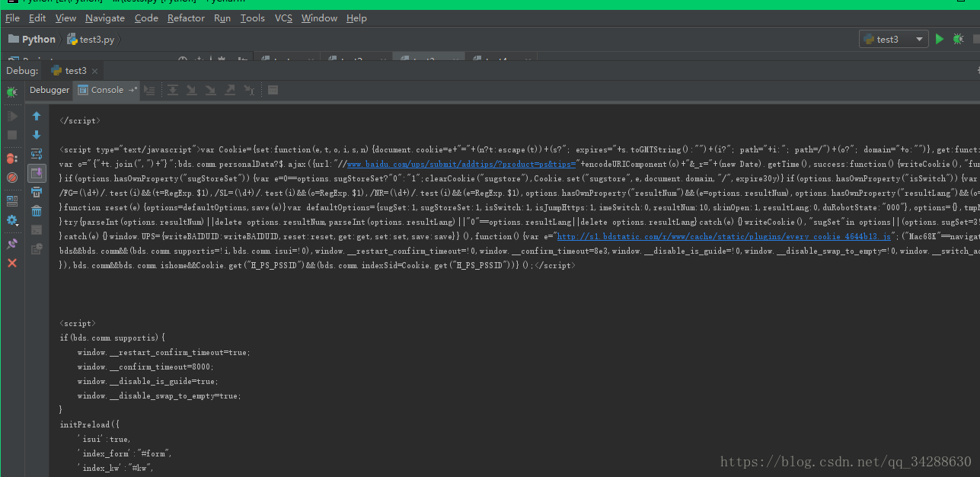This screenshot has width=980, height=477.
Task: Click the Resume Program icon in debug sidebar
Action: tap(12, 117)
